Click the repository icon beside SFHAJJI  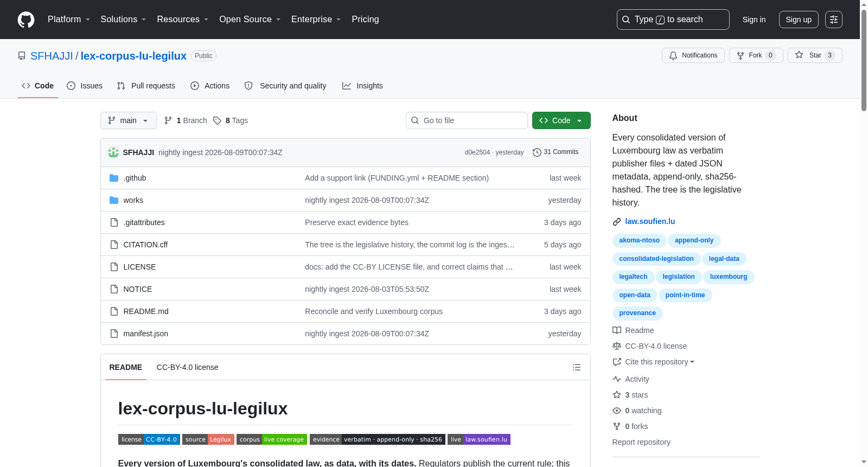(x=22, y=56)
